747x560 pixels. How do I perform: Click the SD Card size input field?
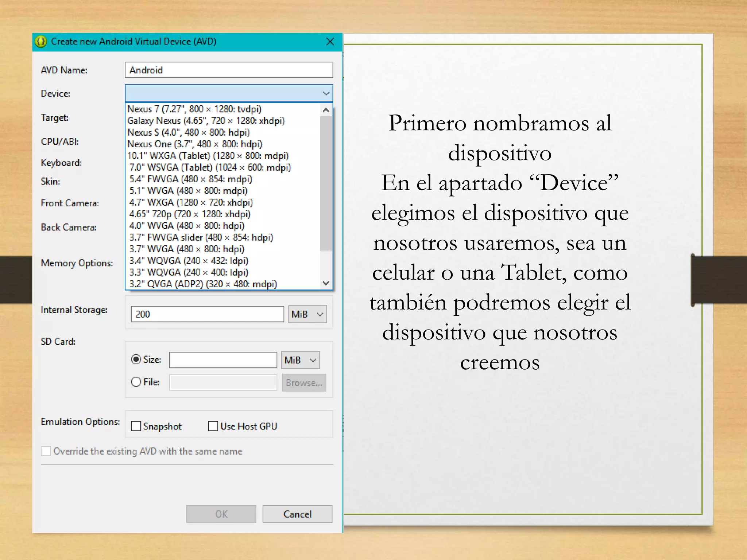click(223, 360)
